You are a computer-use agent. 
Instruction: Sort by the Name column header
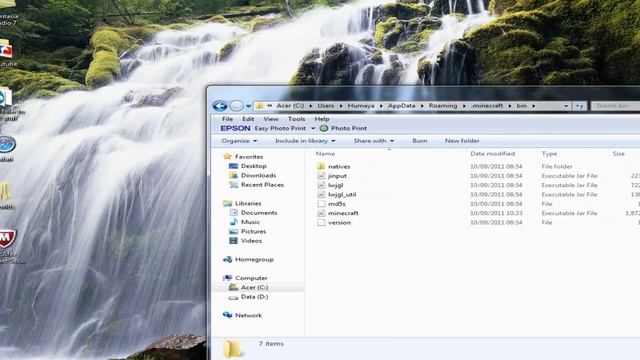coord(325,153)
